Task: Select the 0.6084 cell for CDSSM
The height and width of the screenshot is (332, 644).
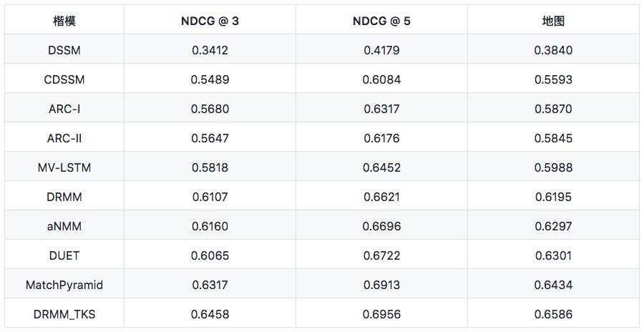Action: (x=381, y=79)
